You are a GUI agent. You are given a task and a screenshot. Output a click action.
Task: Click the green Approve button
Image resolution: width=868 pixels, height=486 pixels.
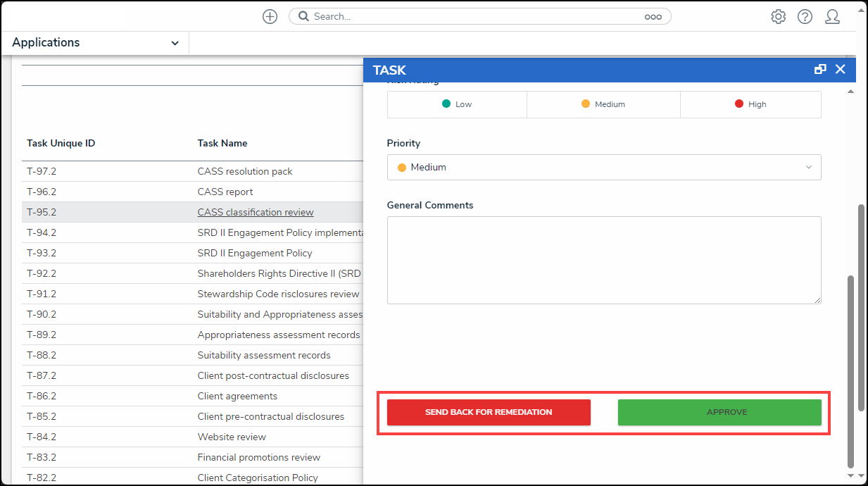(719, 412)
